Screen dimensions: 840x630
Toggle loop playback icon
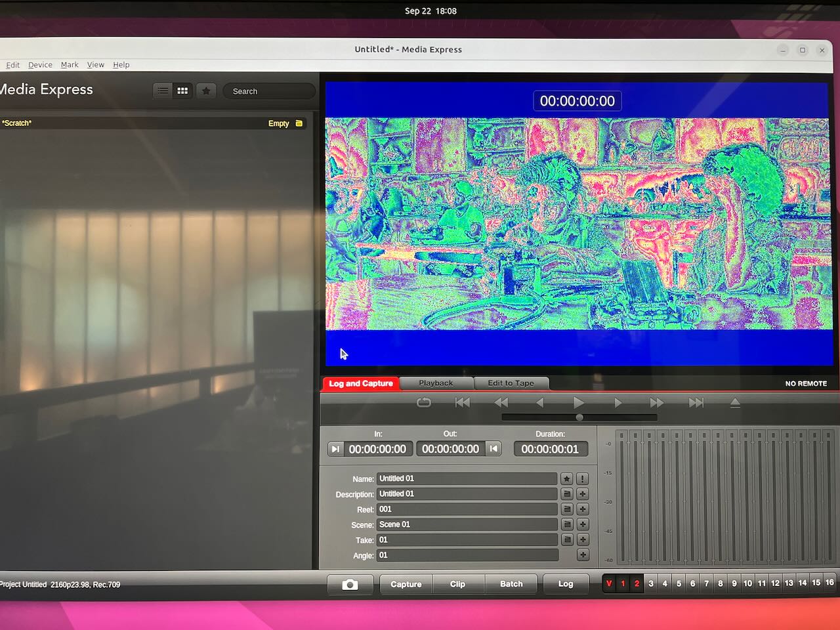[424, 402]
